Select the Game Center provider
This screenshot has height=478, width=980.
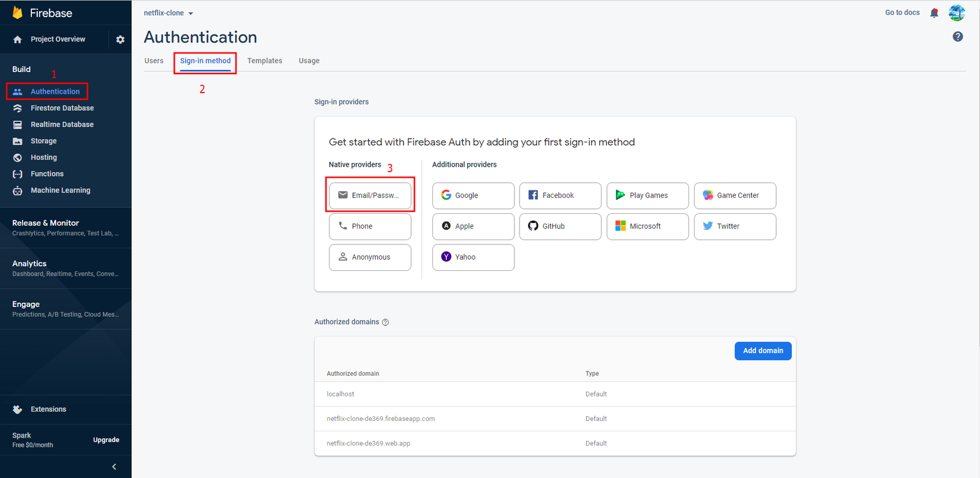[735, 195]
